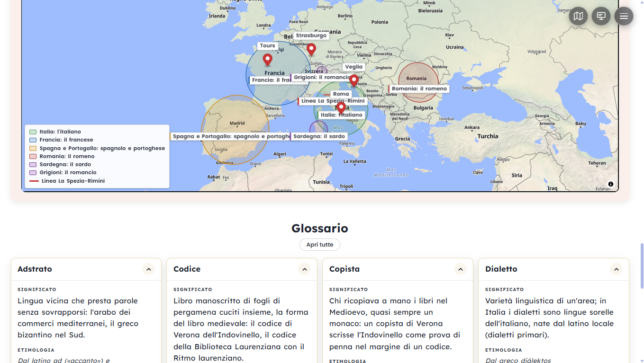Open the hamburger menu button
This screenshot has width=644, height=363.
coord(624,16)
